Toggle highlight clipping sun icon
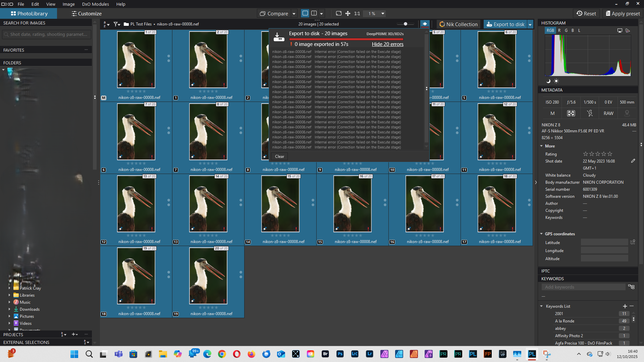Image resolution: width=644 pixels, height=362 pixels. click(556, 81)
